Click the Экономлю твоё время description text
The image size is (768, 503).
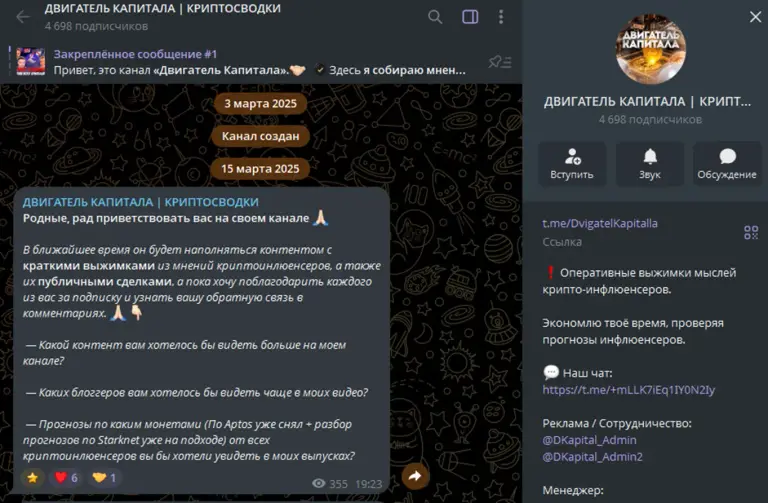(x=633, y=331)
